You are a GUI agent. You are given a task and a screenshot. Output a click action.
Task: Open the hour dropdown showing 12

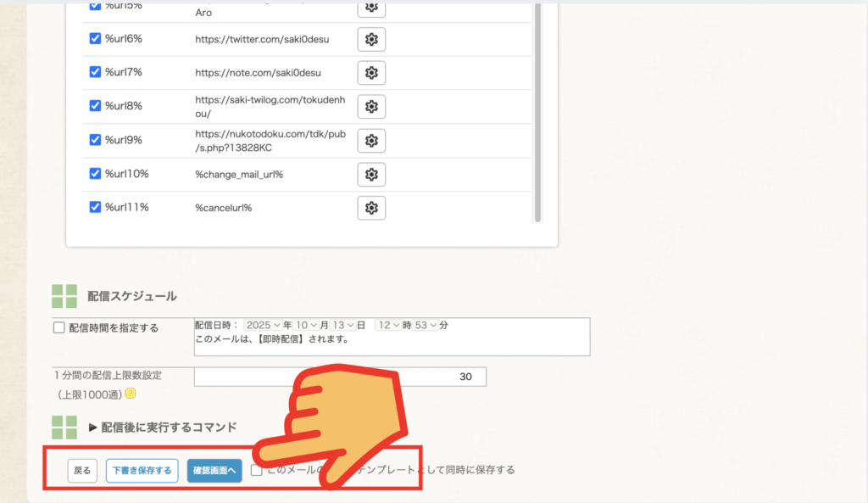[x=388, y=325]
